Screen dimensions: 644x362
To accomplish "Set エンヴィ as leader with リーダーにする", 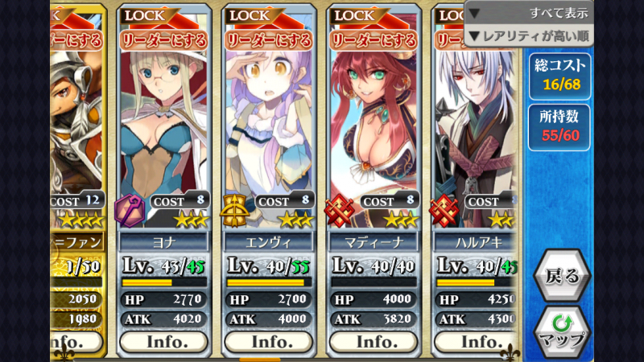I will 269,40.
